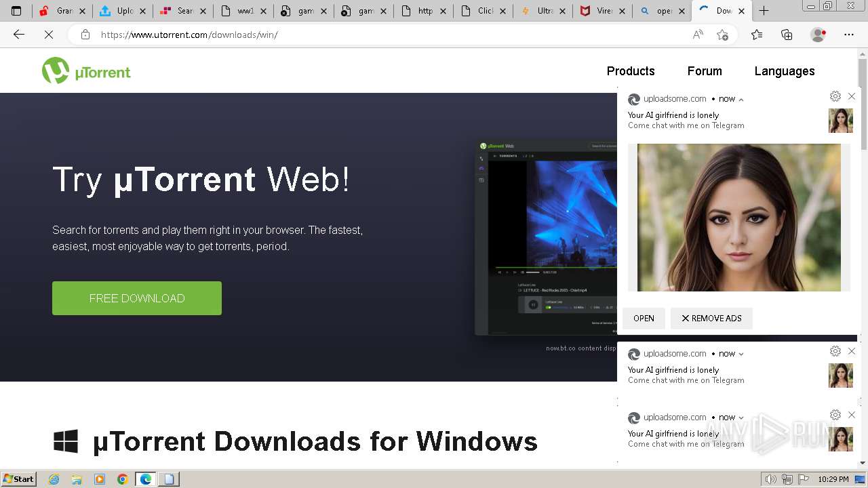Switch to the Gran tab

(61, 11)
